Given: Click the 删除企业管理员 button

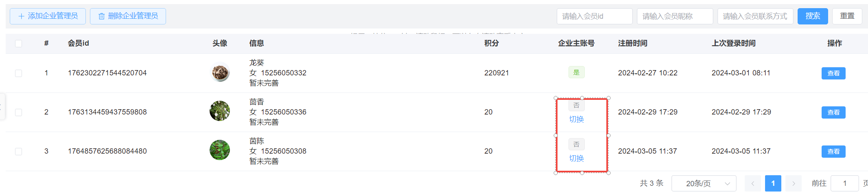Looking at the screenshot, I should (x=128, y=16).
